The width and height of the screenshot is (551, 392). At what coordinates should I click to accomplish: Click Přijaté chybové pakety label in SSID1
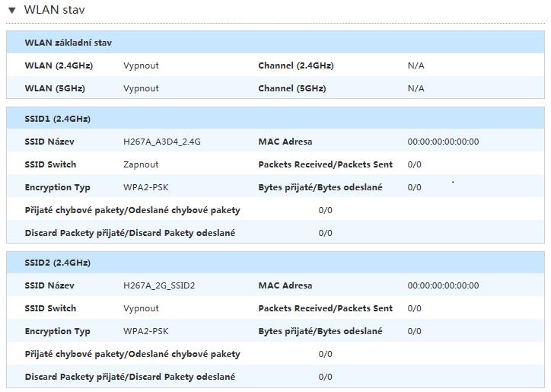pos(132,210)
